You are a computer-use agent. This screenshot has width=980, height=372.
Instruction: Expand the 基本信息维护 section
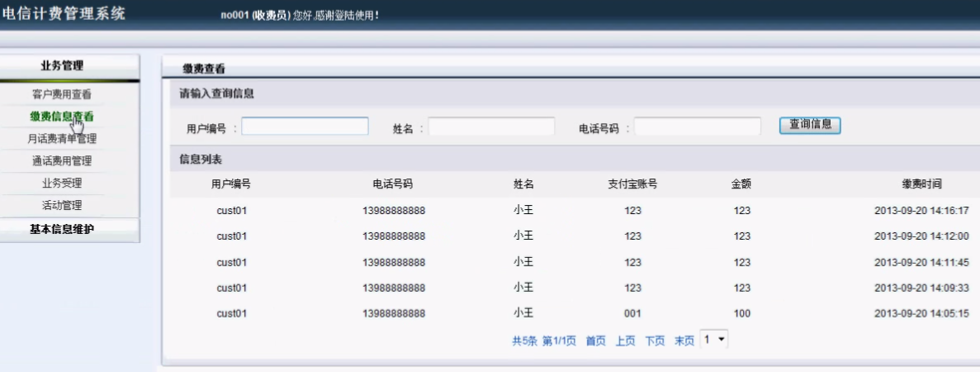point(69,230)
